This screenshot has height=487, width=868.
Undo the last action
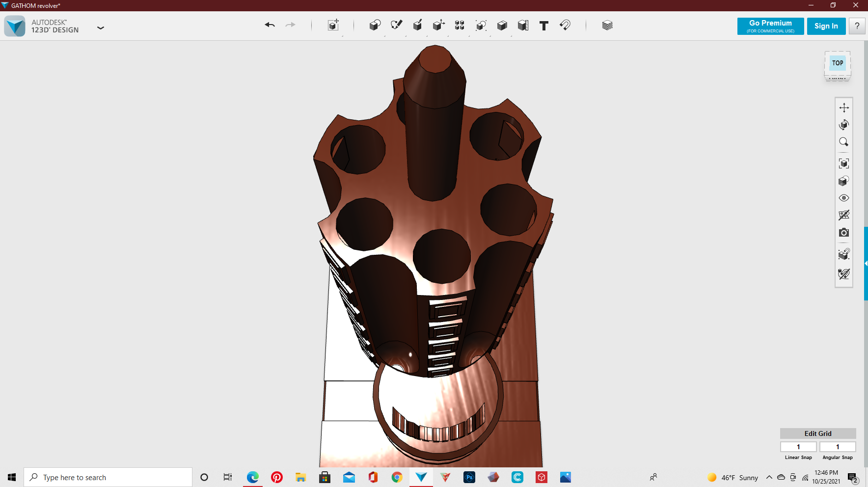coord(270,25)
